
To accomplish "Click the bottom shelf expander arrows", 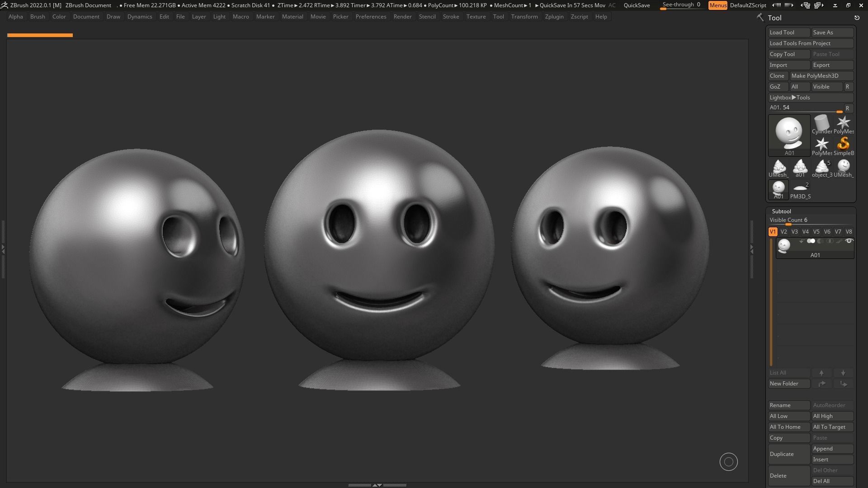I will 377,485.
